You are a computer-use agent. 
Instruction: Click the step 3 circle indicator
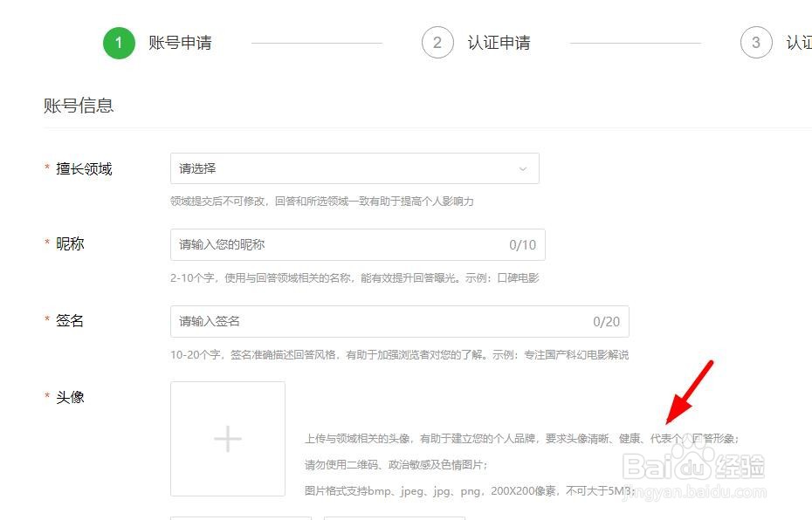pos(756,42)
